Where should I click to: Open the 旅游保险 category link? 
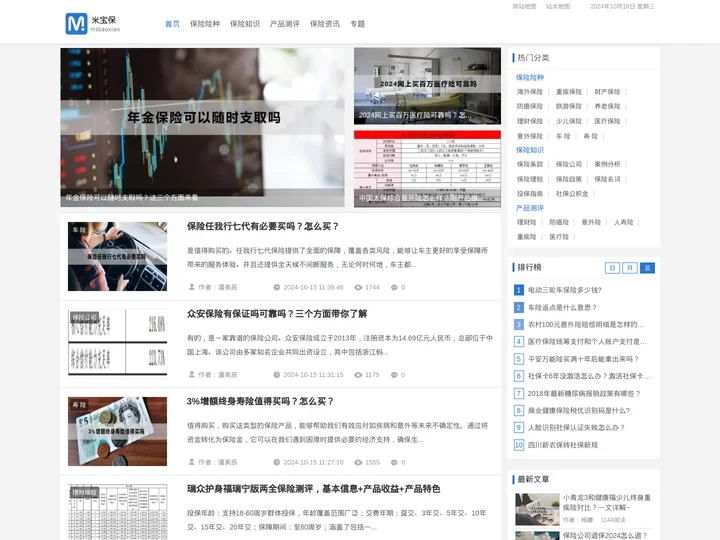[568, 106]
